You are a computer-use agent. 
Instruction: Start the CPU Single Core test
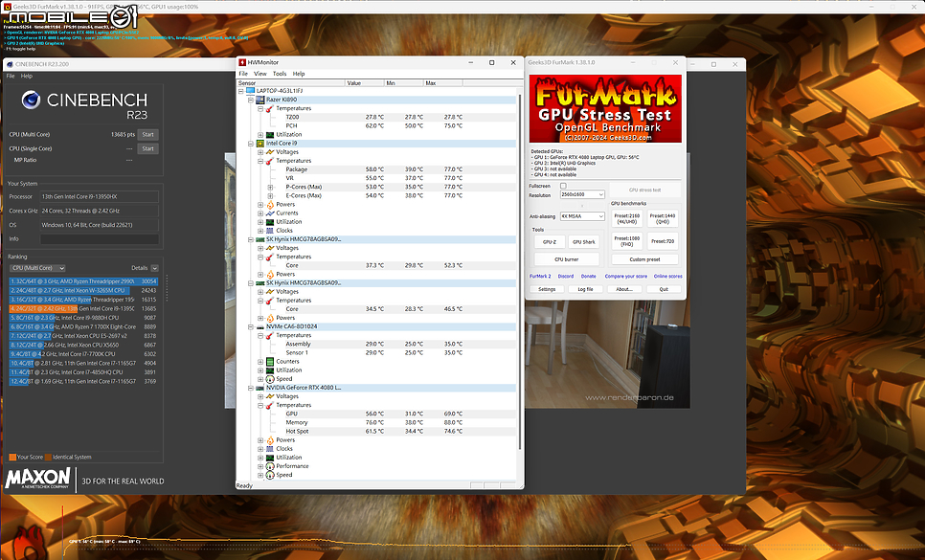148,148
